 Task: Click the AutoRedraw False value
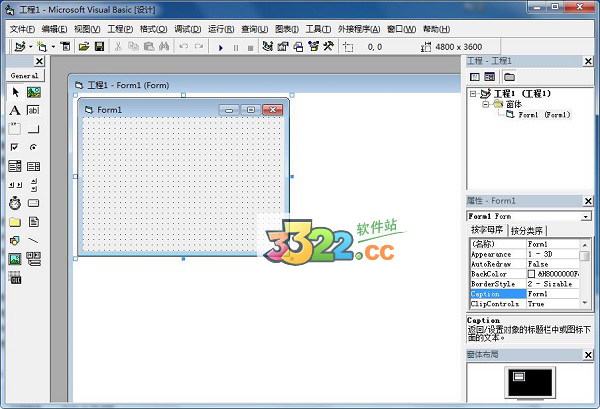point(553,264)
